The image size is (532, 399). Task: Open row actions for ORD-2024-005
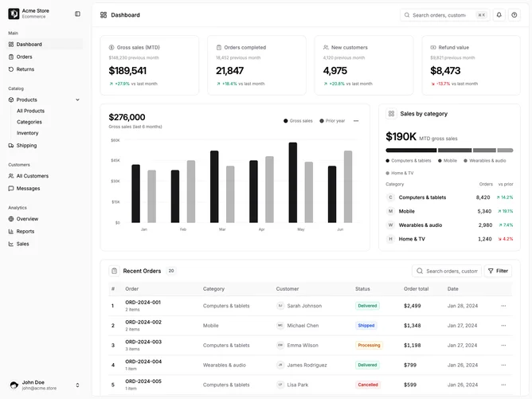point(503,385)
